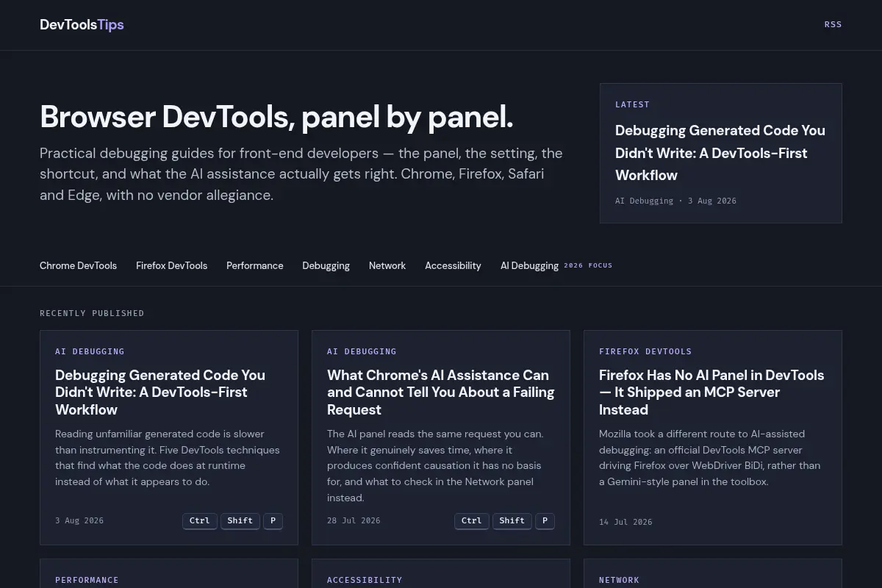Click the 3 Aug 2026 date in first card
Viewport: 882px width, 588px height.
(x=79, y=520)
